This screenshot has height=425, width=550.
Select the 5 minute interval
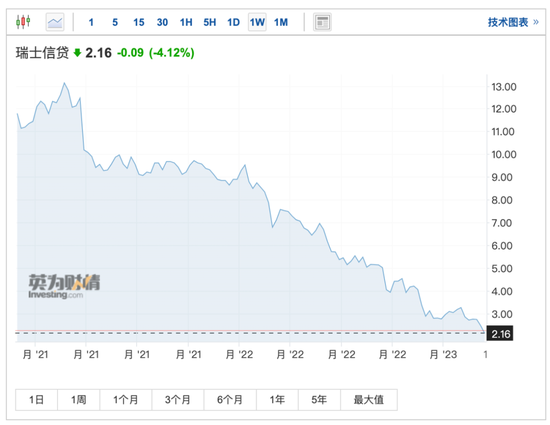115,22
